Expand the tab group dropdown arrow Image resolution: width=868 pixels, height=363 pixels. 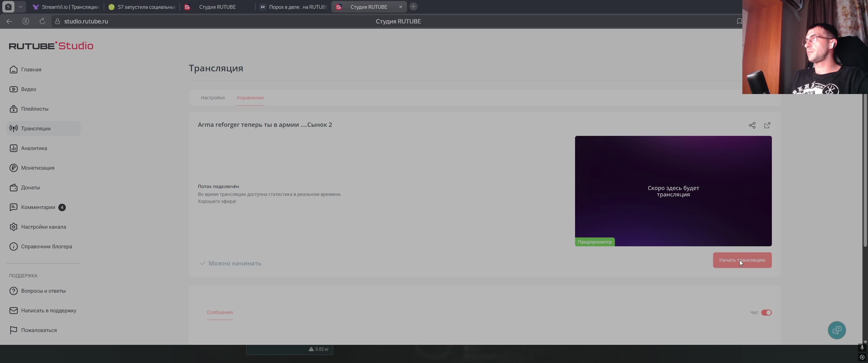20,7
